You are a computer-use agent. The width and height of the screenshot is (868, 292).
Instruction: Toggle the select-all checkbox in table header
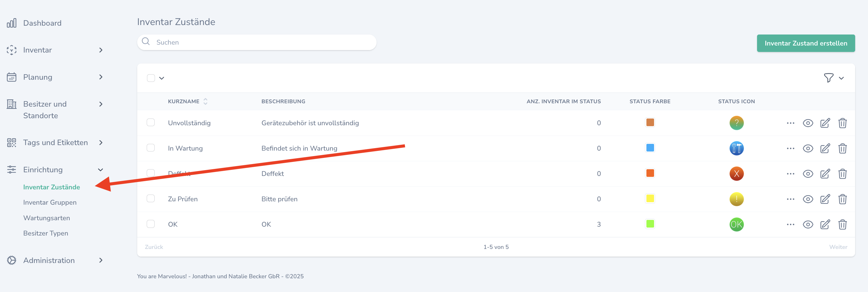[x=151, y=78]
